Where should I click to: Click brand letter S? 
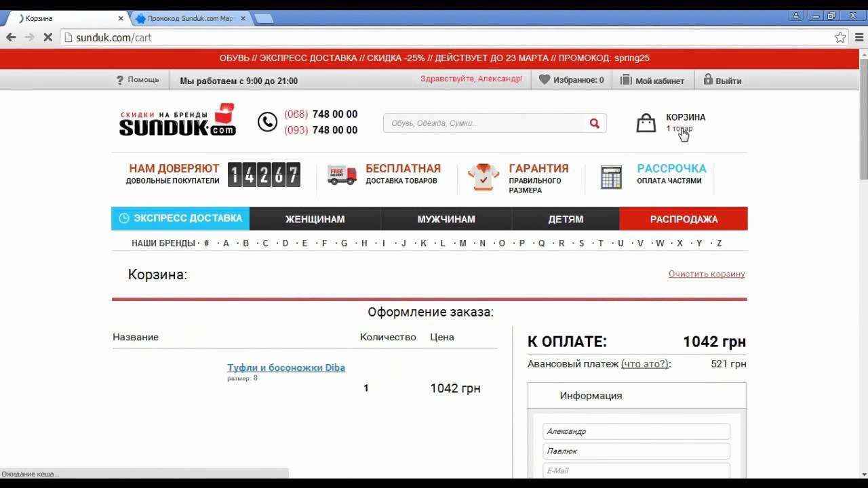[581, 243]
